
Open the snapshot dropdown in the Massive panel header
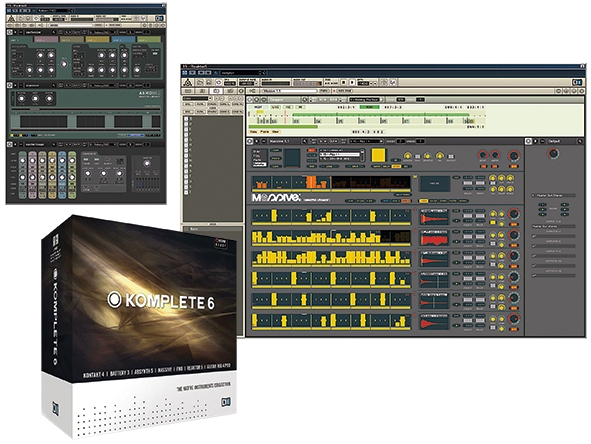(x=366, y=141)
